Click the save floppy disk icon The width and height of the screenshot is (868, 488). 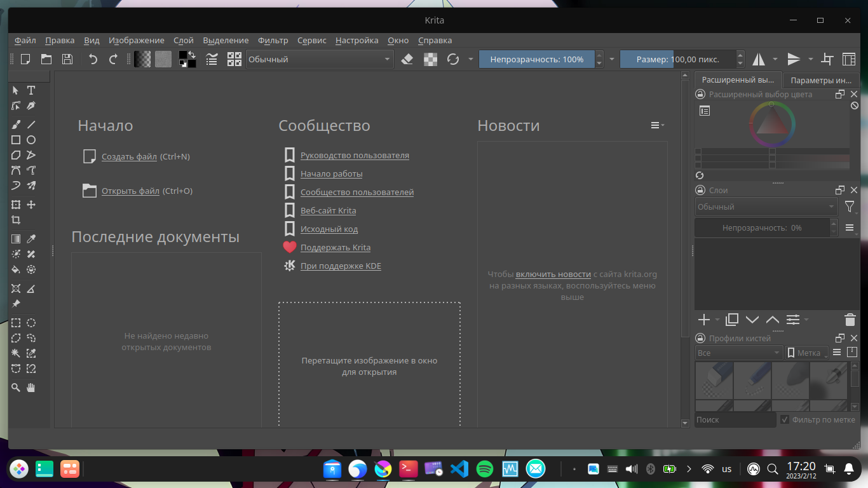(67, 59)
